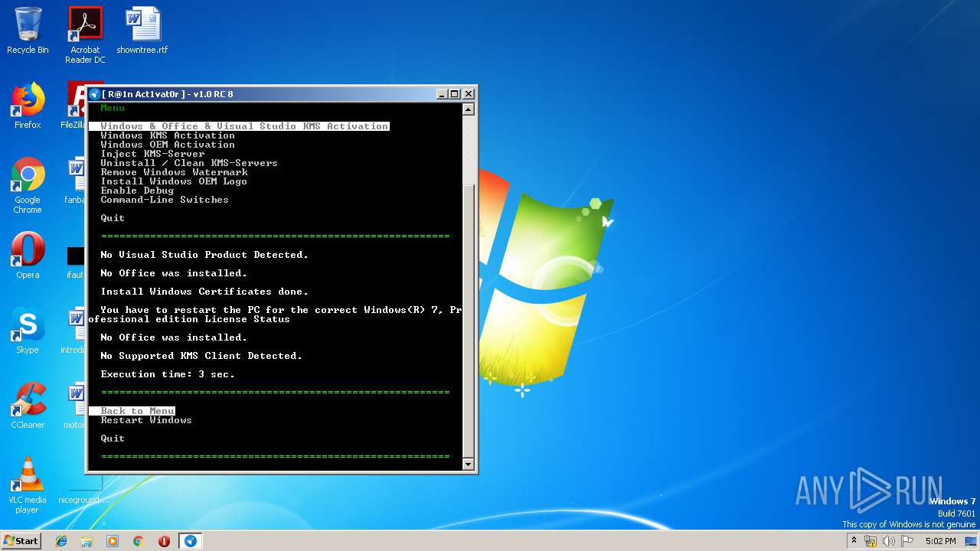Click the R@1n Activator title bar icon
The width and height of the screenshot is (980, 551).
[94, 94]
